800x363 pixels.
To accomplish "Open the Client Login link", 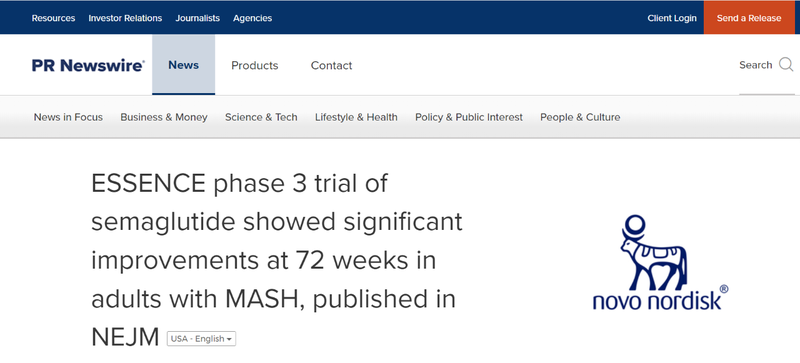I will click(x=672, y=18).
